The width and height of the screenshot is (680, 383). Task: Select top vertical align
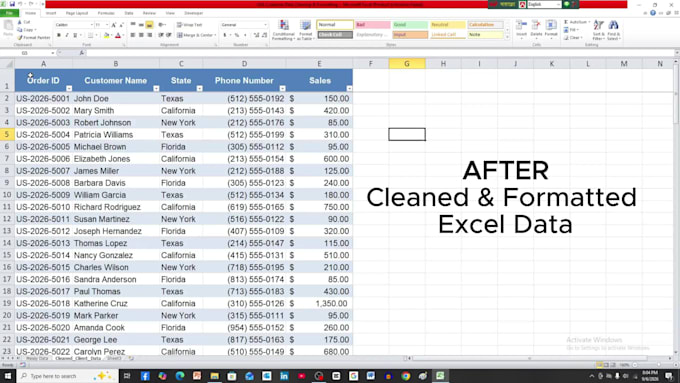133,25
